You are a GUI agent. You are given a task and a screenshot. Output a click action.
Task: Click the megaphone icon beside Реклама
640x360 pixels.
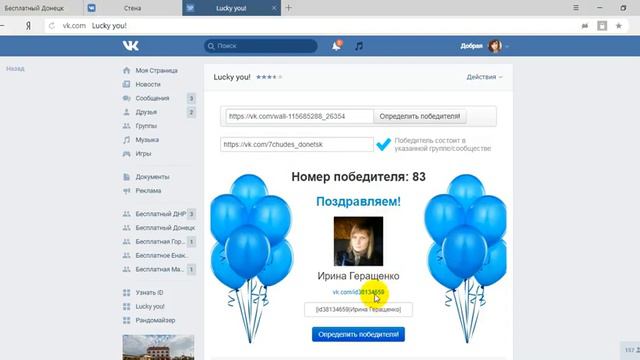pos(127,191)
